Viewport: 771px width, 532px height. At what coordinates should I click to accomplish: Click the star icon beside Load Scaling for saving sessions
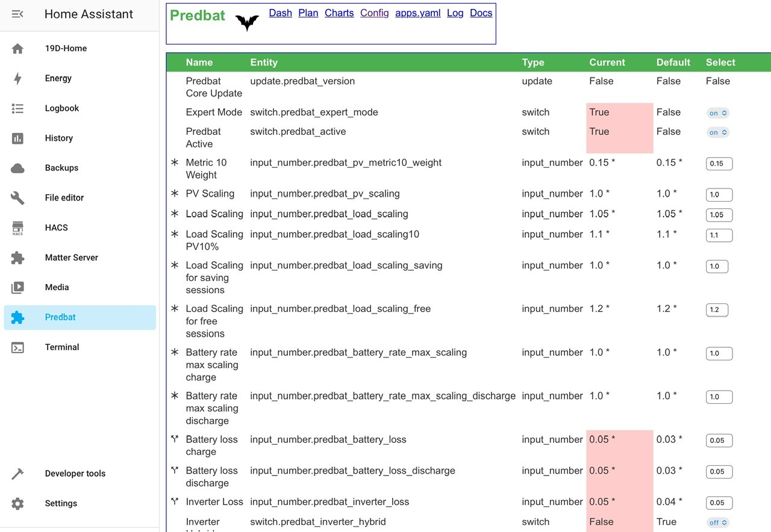pos(175,265)
